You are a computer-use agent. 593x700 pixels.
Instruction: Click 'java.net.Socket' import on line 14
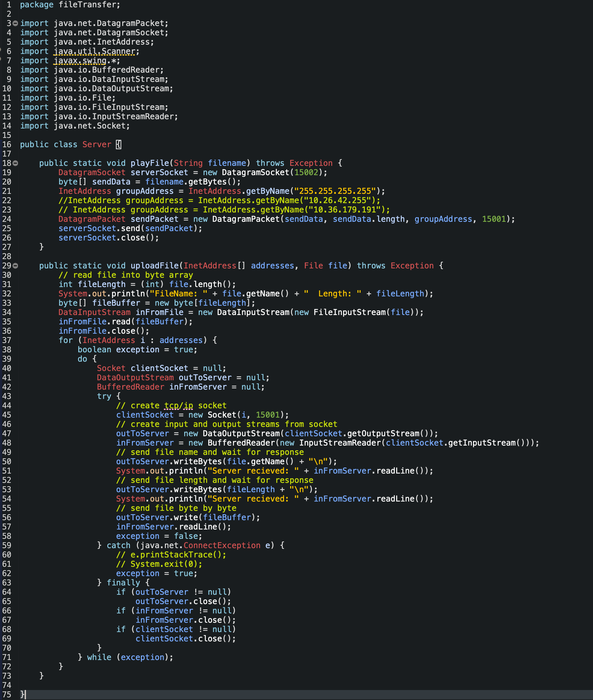[x=89, y=126]
